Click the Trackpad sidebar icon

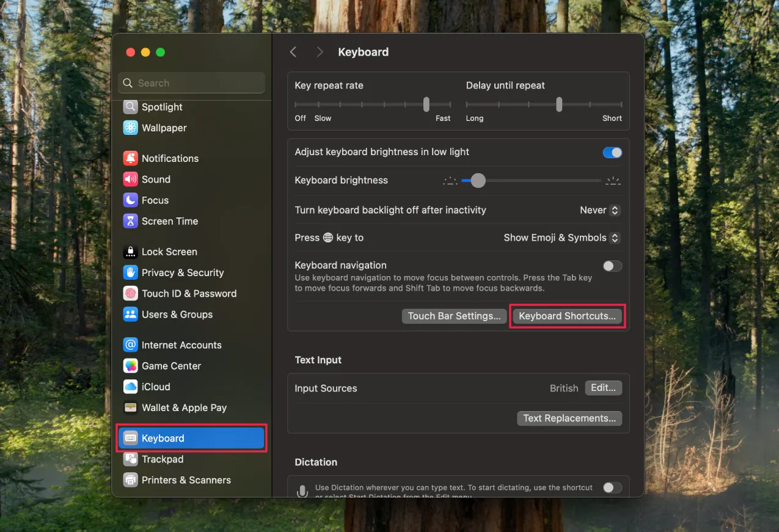pos(130,459)
